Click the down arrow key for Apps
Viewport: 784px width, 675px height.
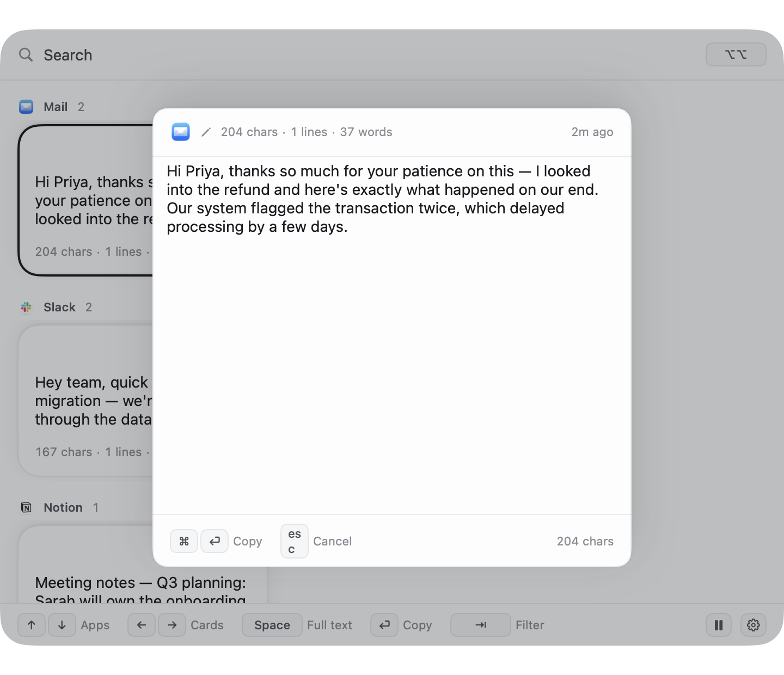(x=62, y=625)
